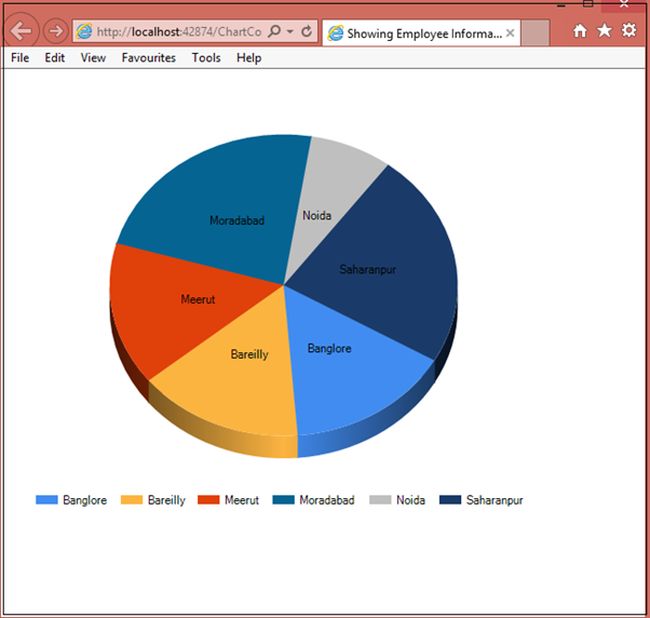The height and width of the screenshot is (618, 650).
Task: Click the Meerut legend color swatch
Action: (x=209, y=500)
